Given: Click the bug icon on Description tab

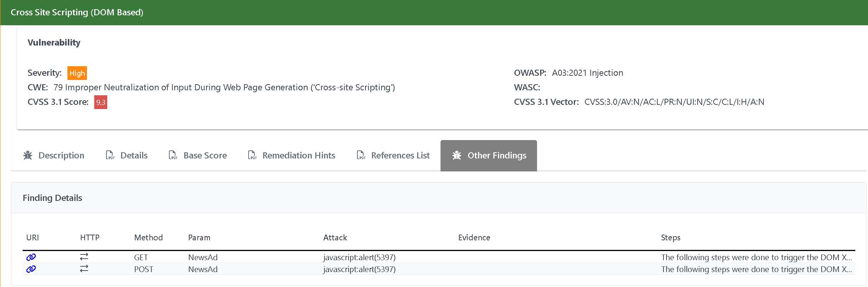Looking at the screenshot, I should (x=28, y=155).
